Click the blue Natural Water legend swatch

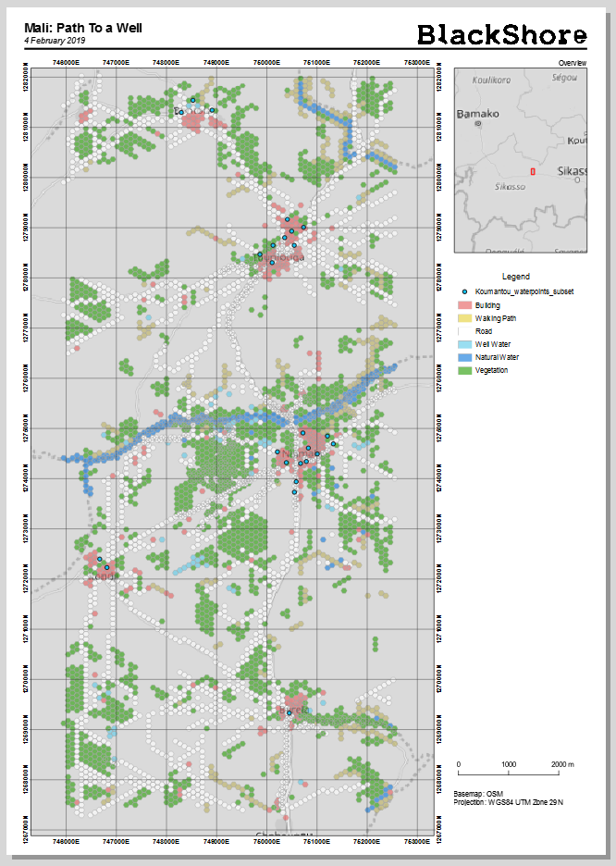(x=464, y=357)
